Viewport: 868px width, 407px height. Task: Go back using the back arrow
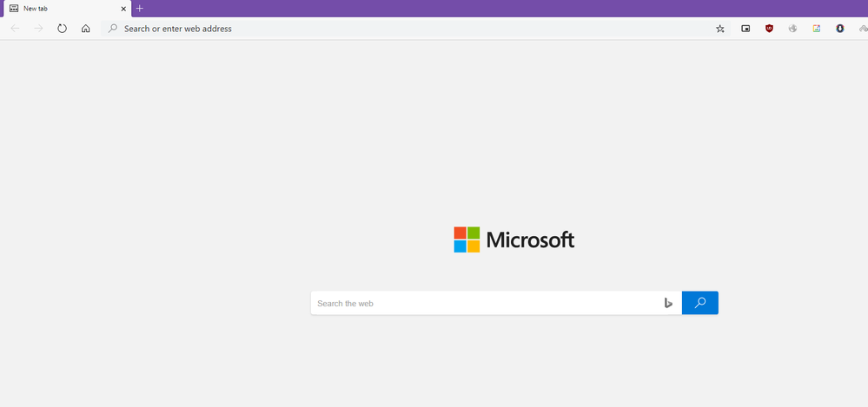point(15,28)
